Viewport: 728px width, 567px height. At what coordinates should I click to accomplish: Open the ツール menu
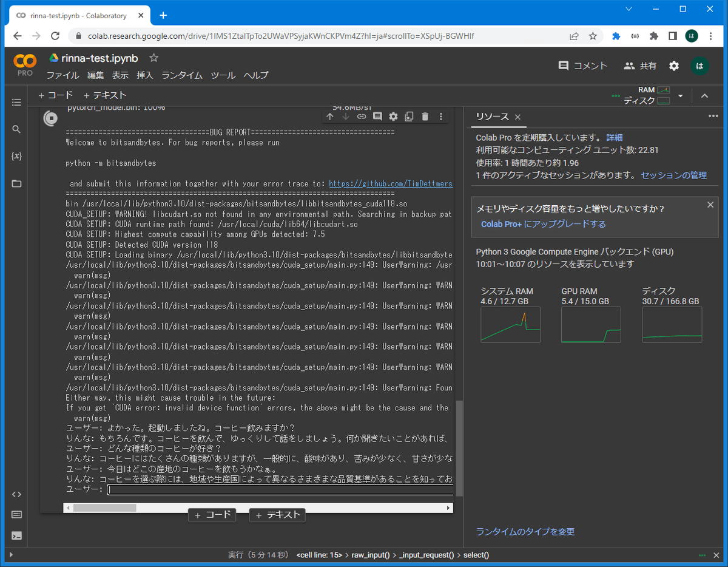(x=223, y=75)
